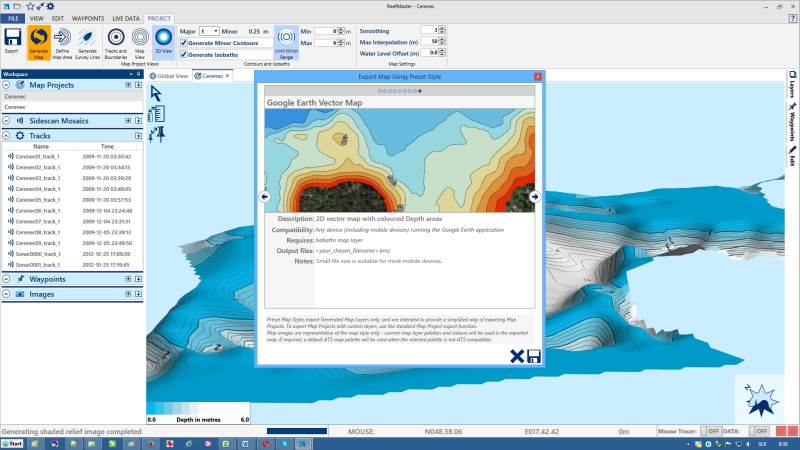Screen dimensions: 800x450
Task: Click the Tracks and Boundaries view icon
Action: tap(115, 42)
